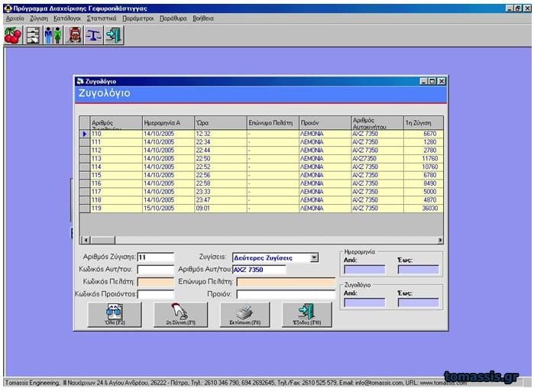This screenshot has height=392, width=534.
Task: Select table row with number 115
Action: [x=115, y=175]
